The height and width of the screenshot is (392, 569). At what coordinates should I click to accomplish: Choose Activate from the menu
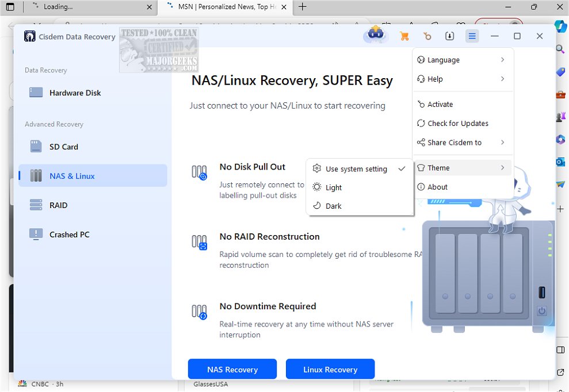[463, 105]
